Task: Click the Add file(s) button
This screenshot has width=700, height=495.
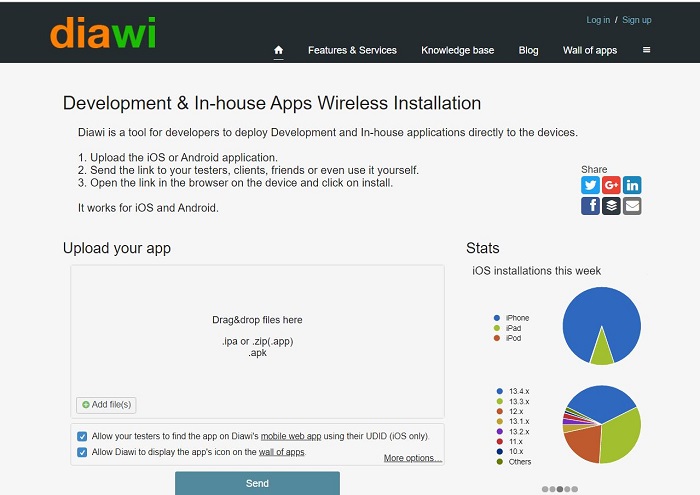Action: click(106, 405)
